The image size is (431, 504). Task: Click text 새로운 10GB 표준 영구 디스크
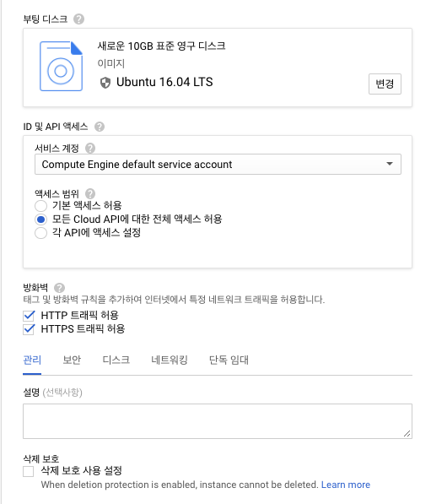tap(161, 46)
